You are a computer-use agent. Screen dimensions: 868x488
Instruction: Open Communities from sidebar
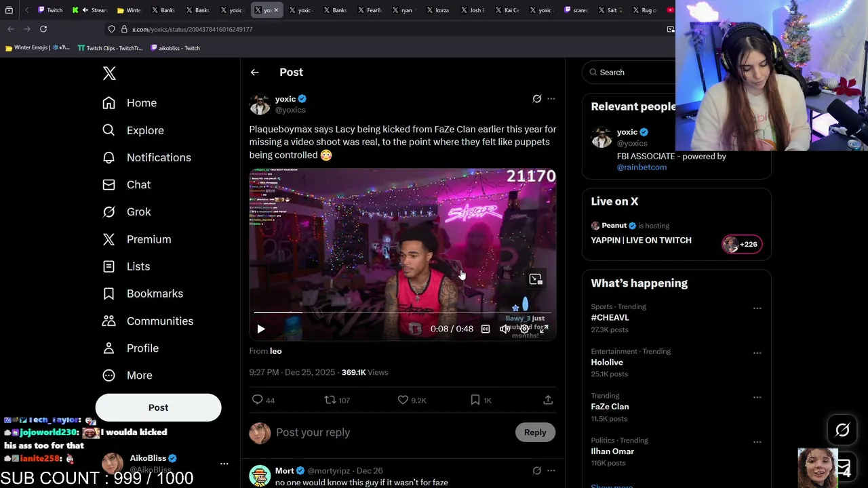(147, 321)
